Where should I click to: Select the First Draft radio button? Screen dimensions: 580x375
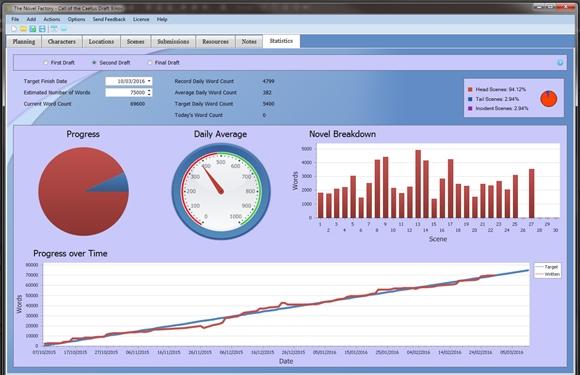[x=46, y=63]
